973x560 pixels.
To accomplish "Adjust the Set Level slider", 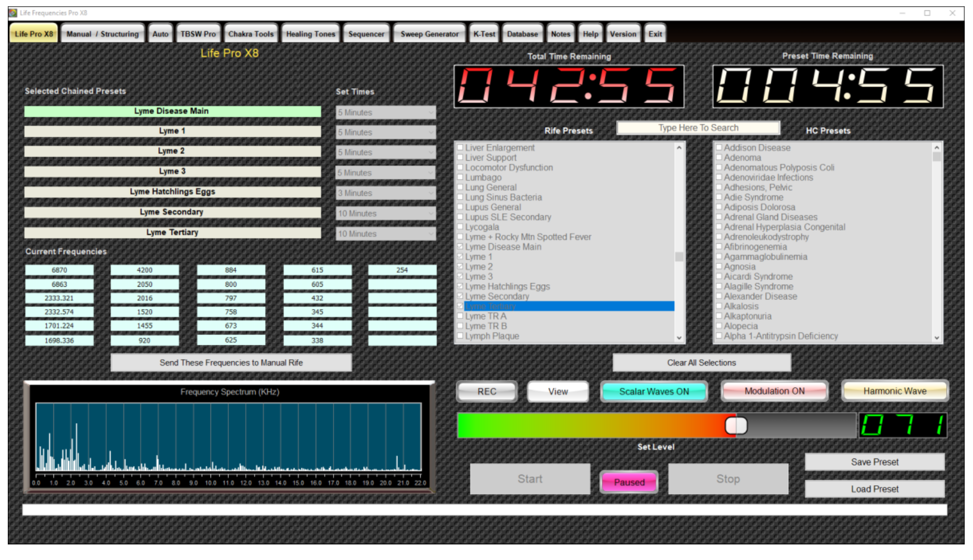I will (734, 425).
